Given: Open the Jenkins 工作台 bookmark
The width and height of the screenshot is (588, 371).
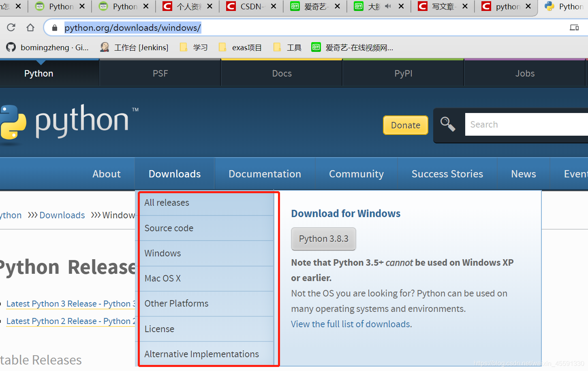Looking at the screenshot, I should click(x=134, y=47).
